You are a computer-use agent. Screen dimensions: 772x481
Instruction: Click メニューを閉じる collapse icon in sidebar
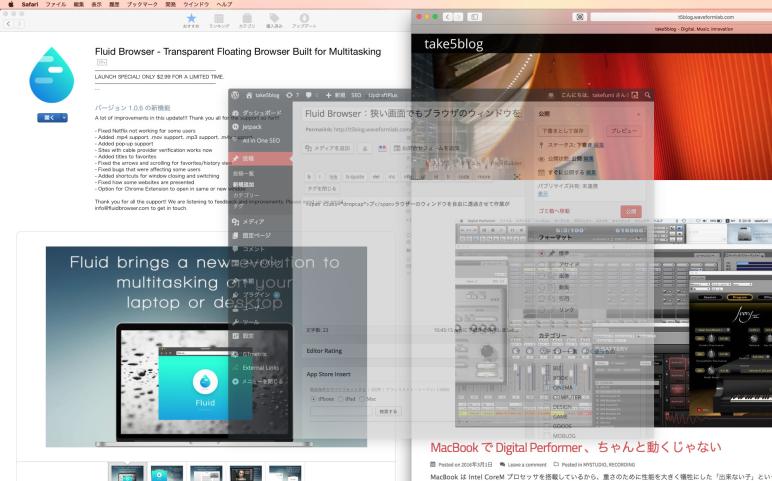pos(235,382)
